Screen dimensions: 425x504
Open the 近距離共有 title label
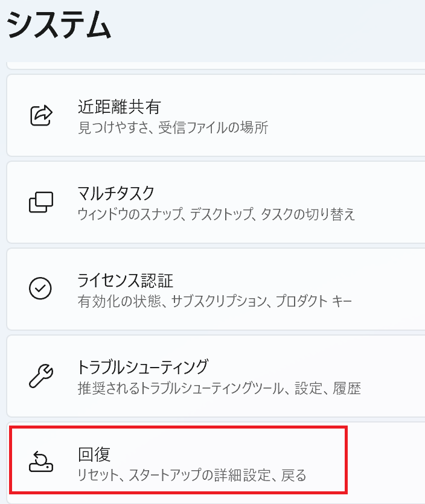pos(119,107)
